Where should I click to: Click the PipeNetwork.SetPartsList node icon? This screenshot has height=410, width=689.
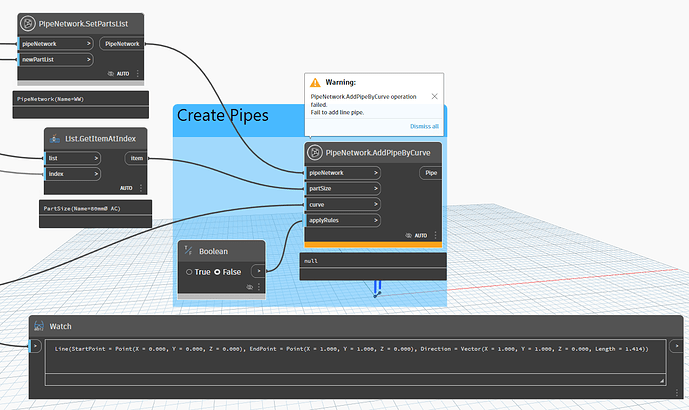coord(28,24)
